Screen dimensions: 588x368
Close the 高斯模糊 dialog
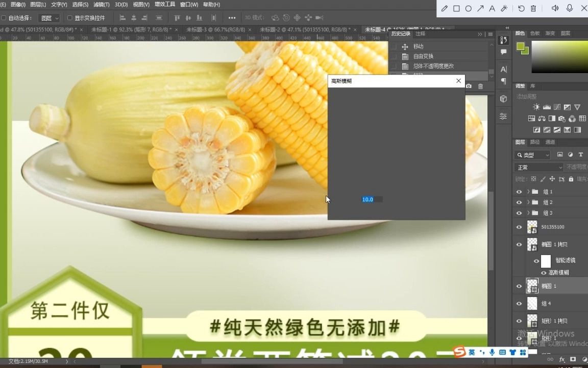458,81
